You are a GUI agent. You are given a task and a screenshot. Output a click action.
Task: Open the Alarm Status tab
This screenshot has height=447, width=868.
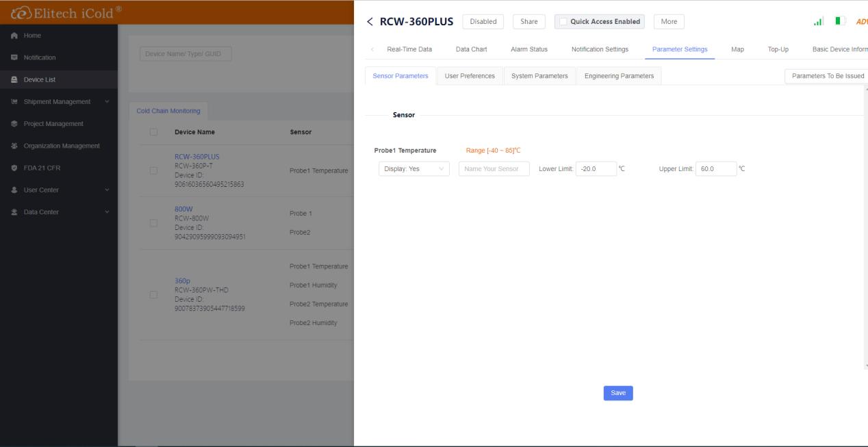[x=529, y=49]
